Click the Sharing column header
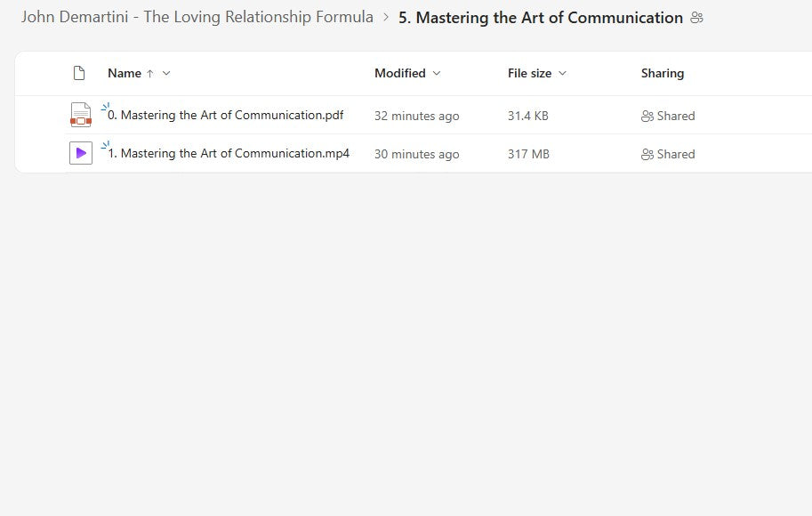Image resolution: width=812 pixels, height=516 pixels. click(663, 73)
